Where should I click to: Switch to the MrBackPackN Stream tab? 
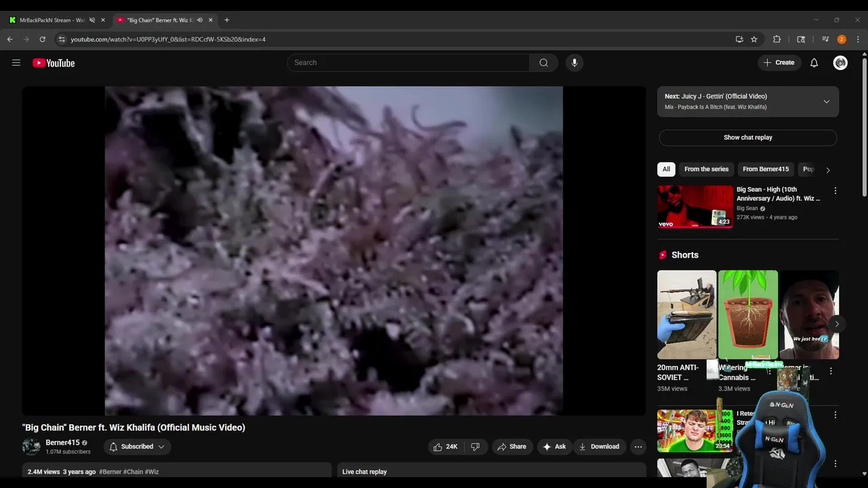point(51,20)
